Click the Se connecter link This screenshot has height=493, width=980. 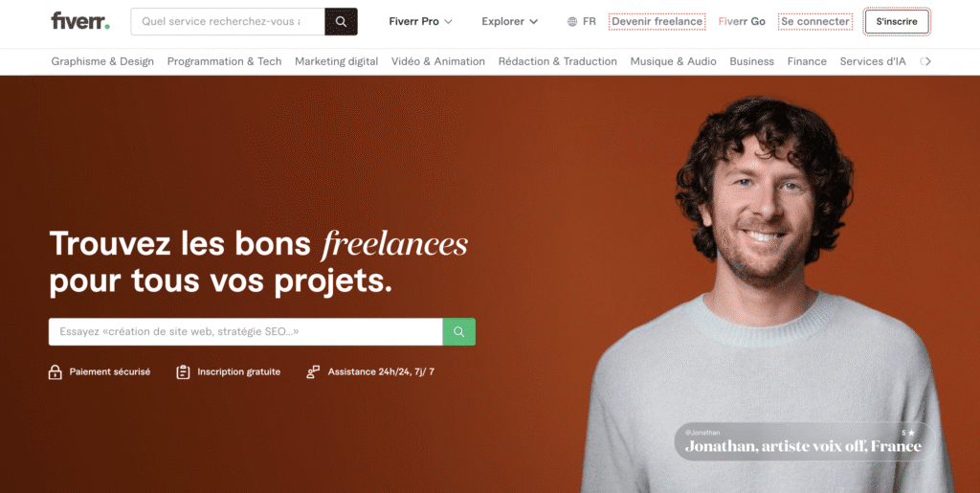click(x=815, y=22)
